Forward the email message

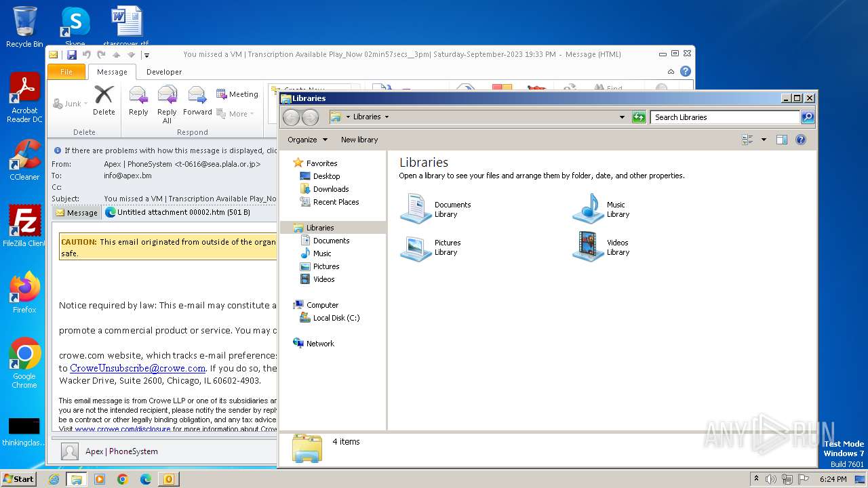pos(197,100)
